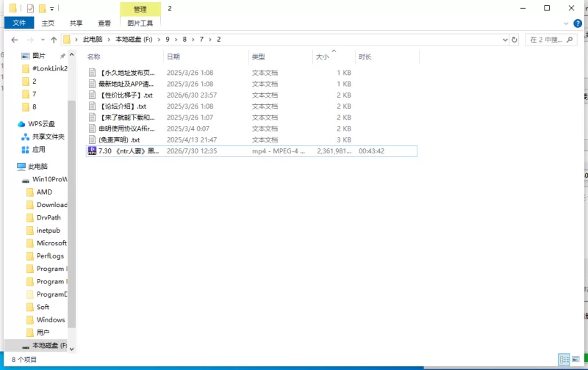
Task: Switch to the 查看 ribbon tab
Action: click(x=104, y=23)
